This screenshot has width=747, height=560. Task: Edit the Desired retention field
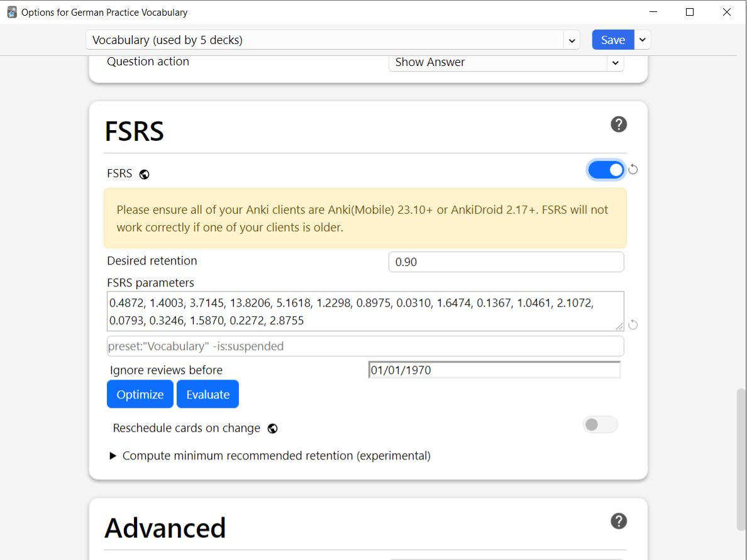coord(506,262)
